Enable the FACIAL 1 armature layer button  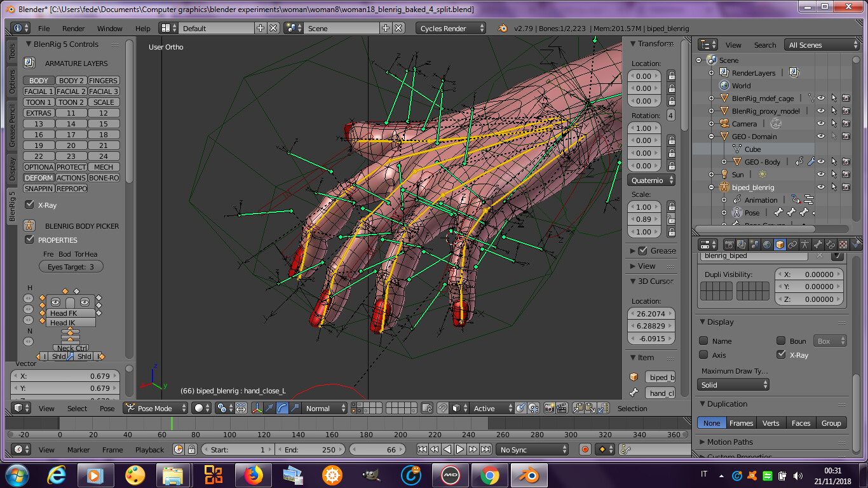tap(39, 91)
